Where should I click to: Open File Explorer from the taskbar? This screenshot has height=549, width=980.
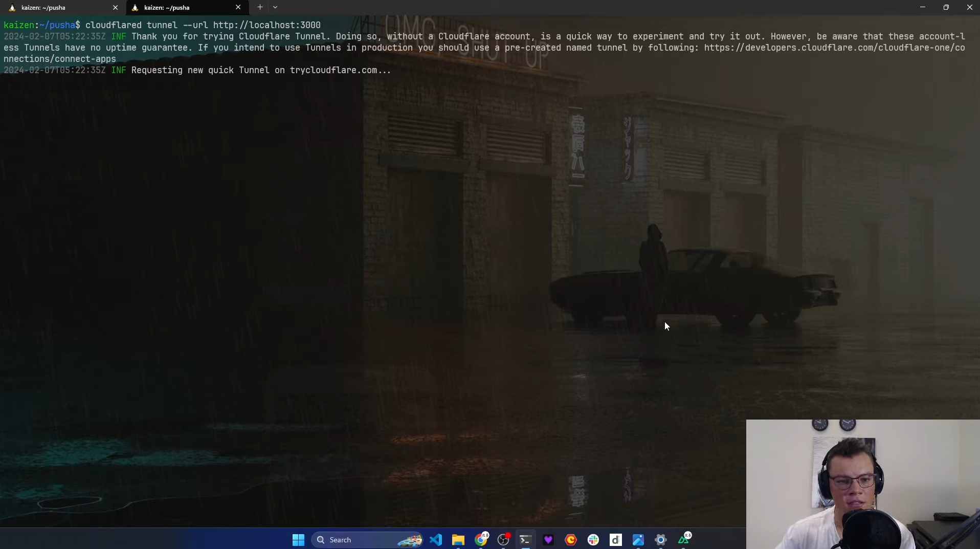tap(458, 540)
